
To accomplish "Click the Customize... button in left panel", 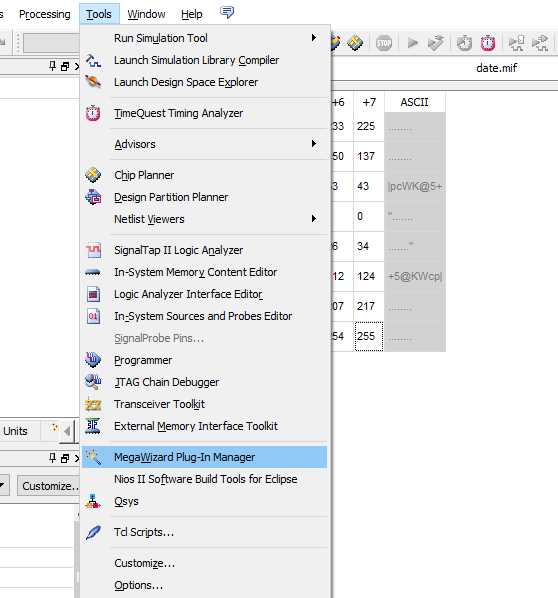I will 49,486.
